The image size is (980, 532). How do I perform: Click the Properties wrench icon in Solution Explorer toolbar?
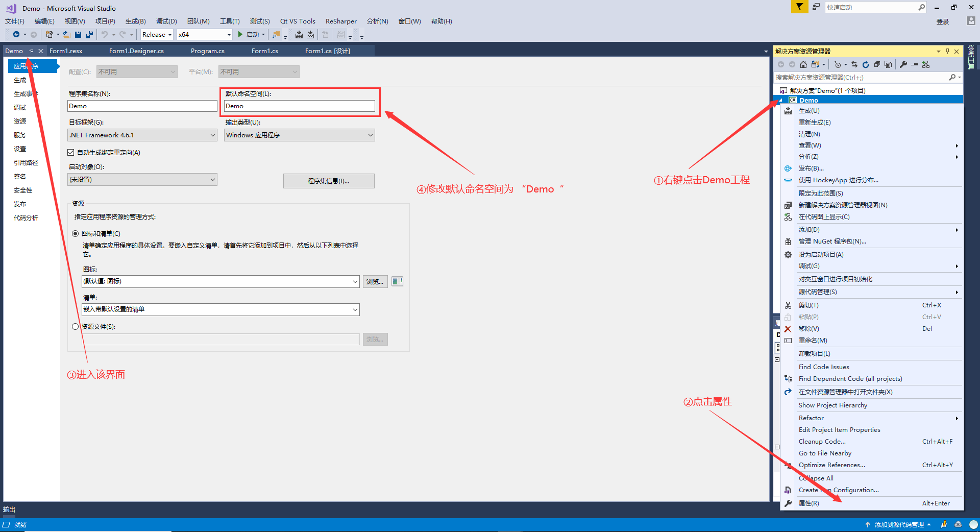click(903, 64)
